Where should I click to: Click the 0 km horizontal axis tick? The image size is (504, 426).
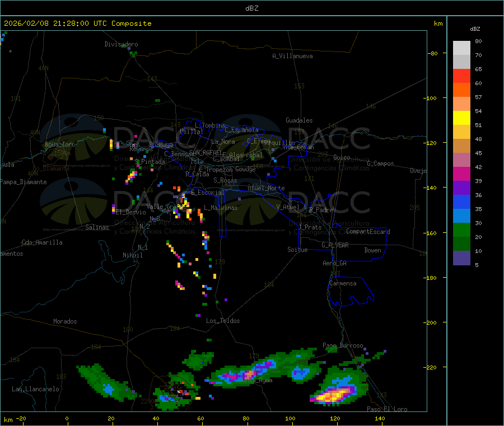(x=67, y=419)
